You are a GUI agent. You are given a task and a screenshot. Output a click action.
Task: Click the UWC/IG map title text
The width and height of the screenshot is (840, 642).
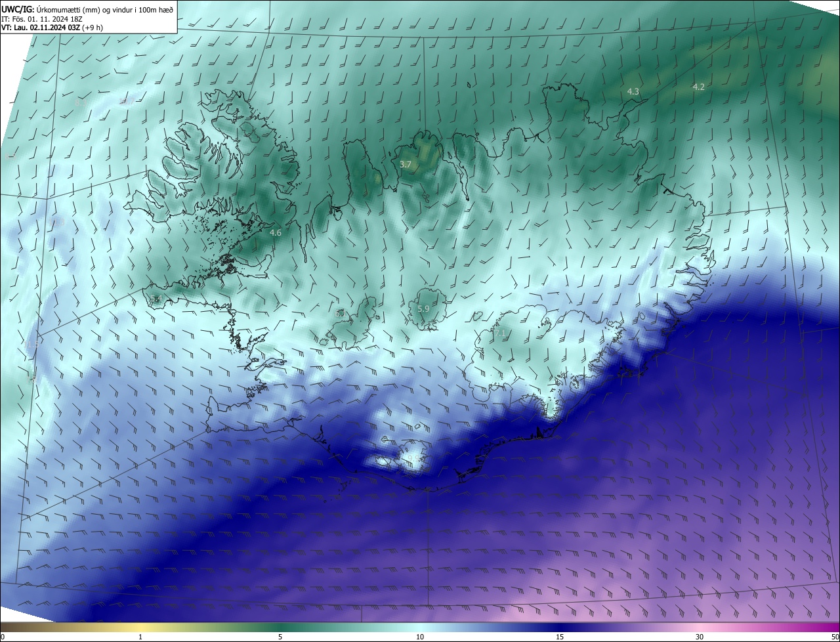(x=87, y=9)
